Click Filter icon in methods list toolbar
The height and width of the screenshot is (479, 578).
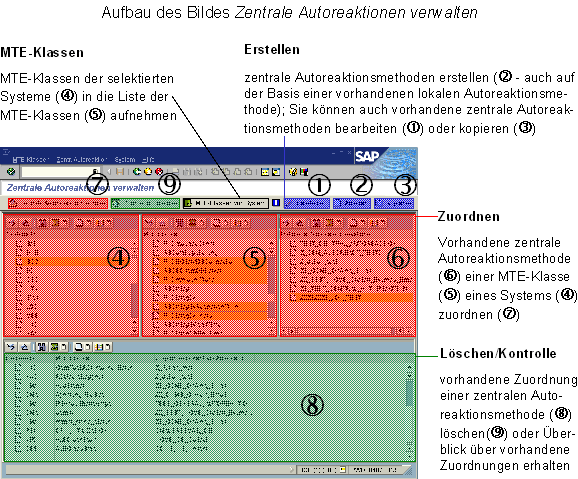(x=329, y=223)
